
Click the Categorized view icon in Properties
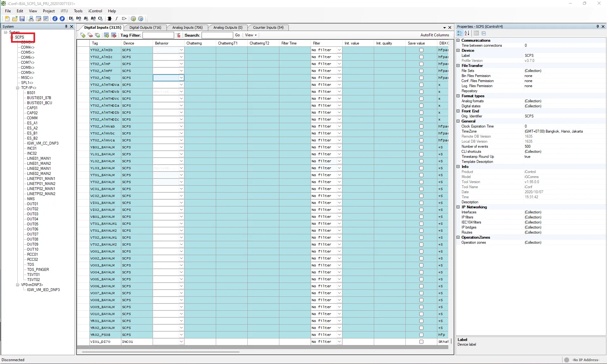pos(460,33)
